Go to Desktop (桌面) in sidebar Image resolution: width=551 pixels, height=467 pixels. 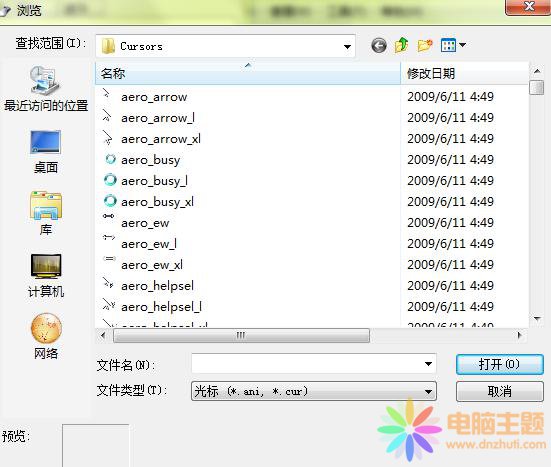[x=46, y=152]
